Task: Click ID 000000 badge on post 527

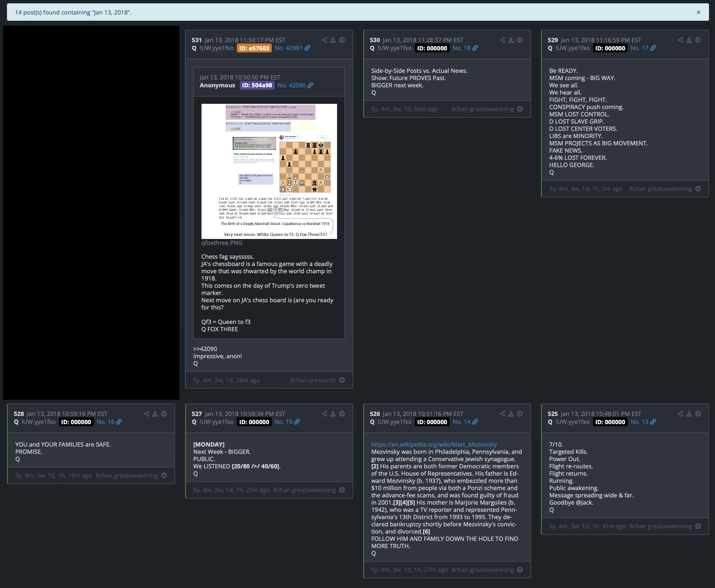Action: point(254,422)
